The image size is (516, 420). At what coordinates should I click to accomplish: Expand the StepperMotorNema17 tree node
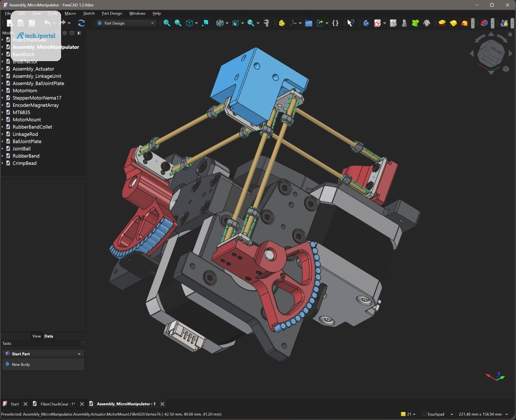pos(2,98)
